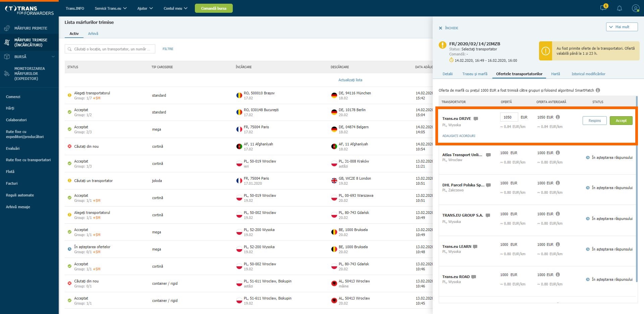Show info for Atlas Transport previous offer
644x314 pixels.
[558, 153]
